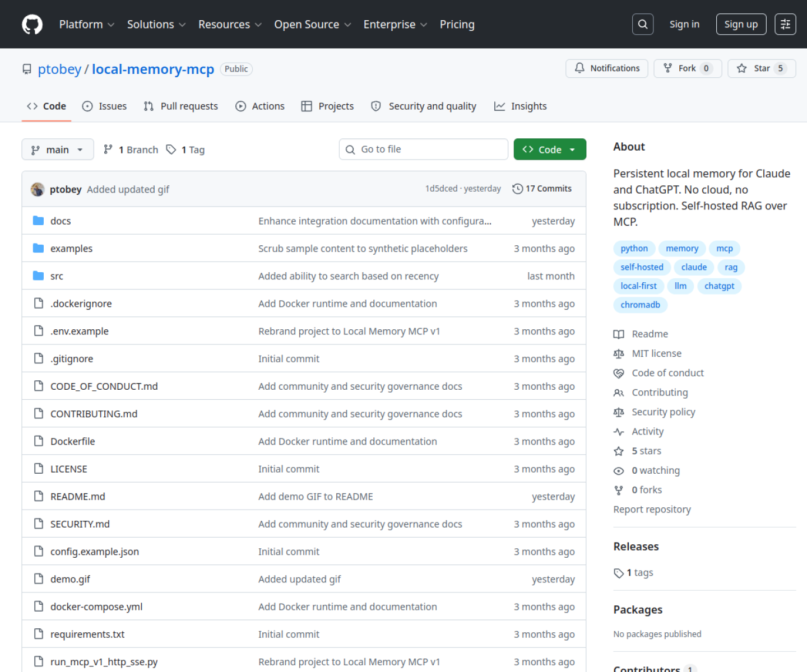Click the eye icon beside 0 watching
Screen dimensions: 807x672
(619, 471)
